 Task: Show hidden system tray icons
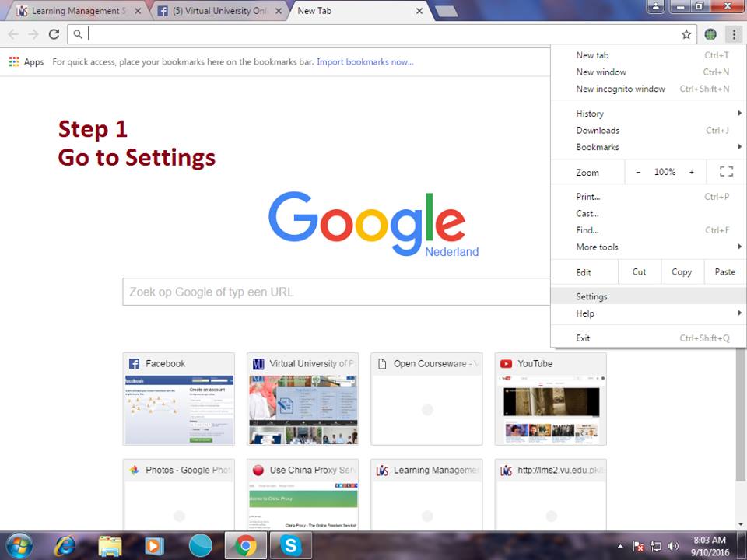620,546
